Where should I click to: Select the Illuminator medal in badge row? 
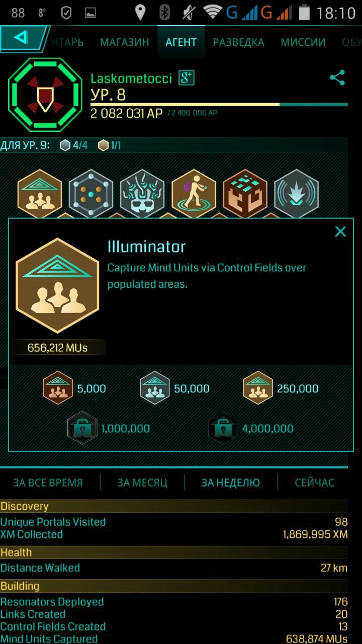point(40,194)
